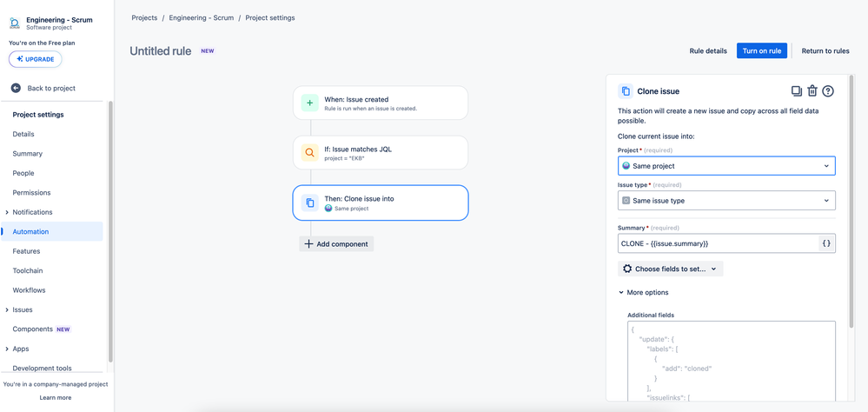The height and width of the screenshot is (412, 868).
Task: Insert smart value with braces icon
Action: (x=826, y=243)
